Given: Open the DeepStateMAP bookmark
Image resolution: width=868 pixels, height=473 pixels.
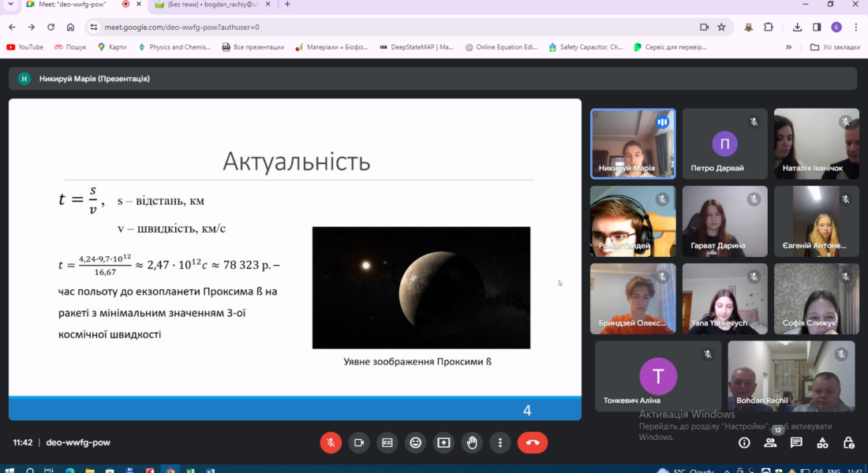Looking at the screenshot, I should coord(416,47).
